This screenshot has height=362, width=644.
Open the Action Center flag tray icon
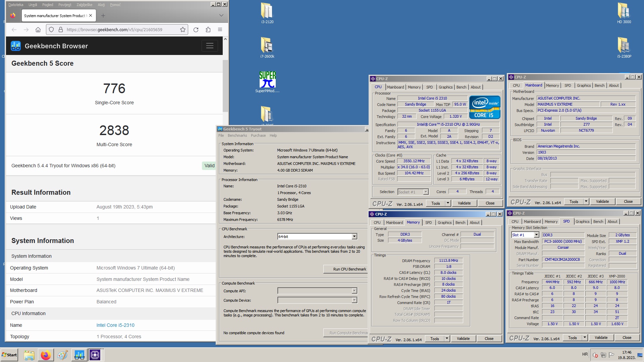[x=611, y=355]
